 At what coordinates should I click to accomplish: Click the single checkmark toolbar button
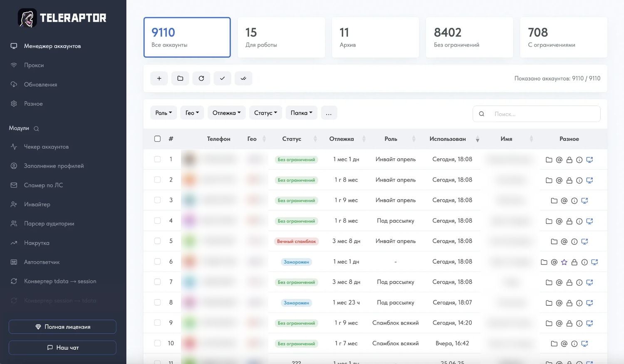click(x=223, y=78)
